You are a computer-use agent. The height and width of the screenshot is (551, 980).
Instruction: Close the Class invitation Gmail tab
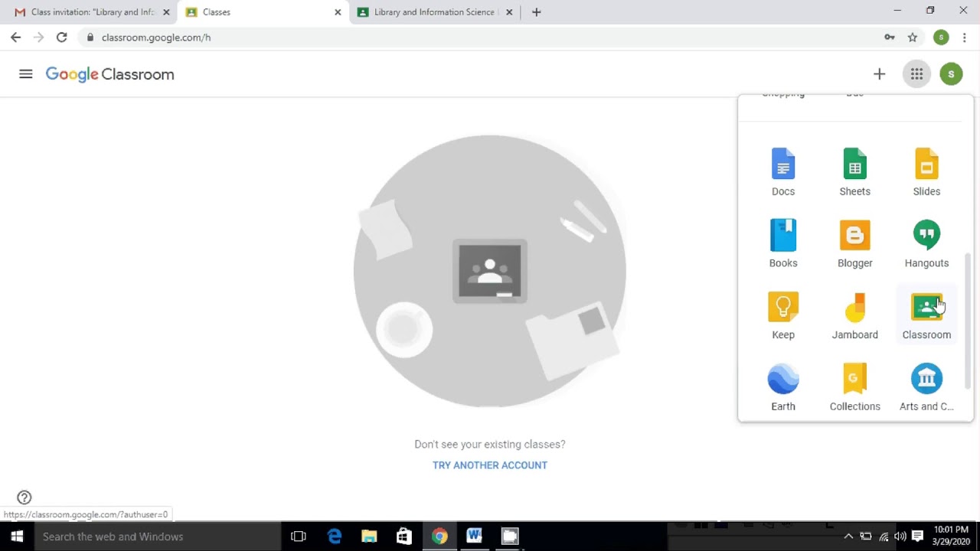coord(166,12)
